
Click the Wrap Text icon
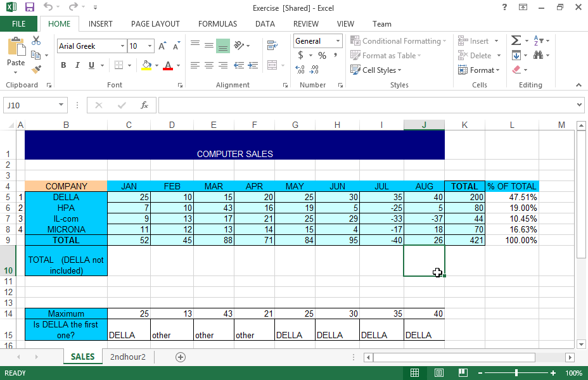[272, 45]
